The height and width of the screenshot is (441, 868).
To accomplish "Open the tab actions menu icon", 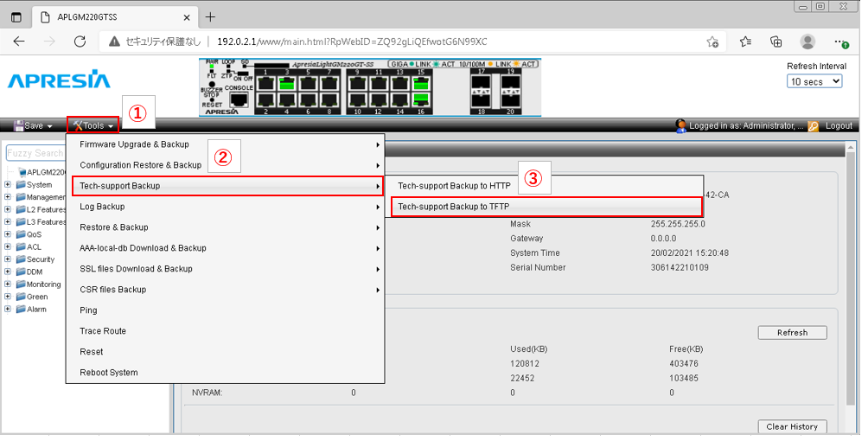I will pyautogui.click(x=16, y=17).
